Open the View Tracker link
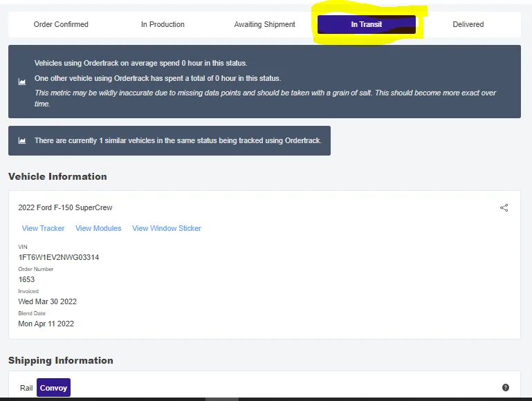This screenshot has width=532, height=401. (x=43, y=228)
